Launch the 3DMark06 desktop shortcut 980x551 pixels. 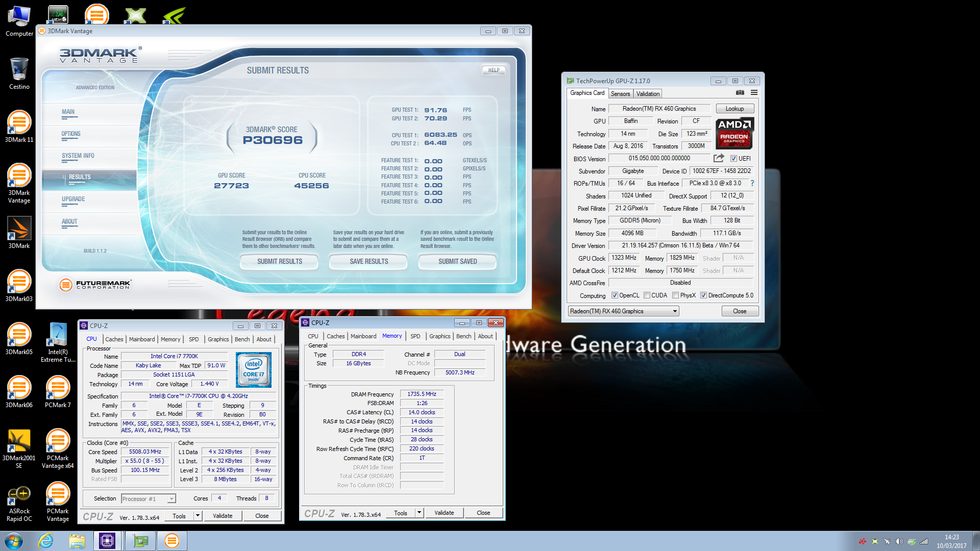[x=19, y=391]
